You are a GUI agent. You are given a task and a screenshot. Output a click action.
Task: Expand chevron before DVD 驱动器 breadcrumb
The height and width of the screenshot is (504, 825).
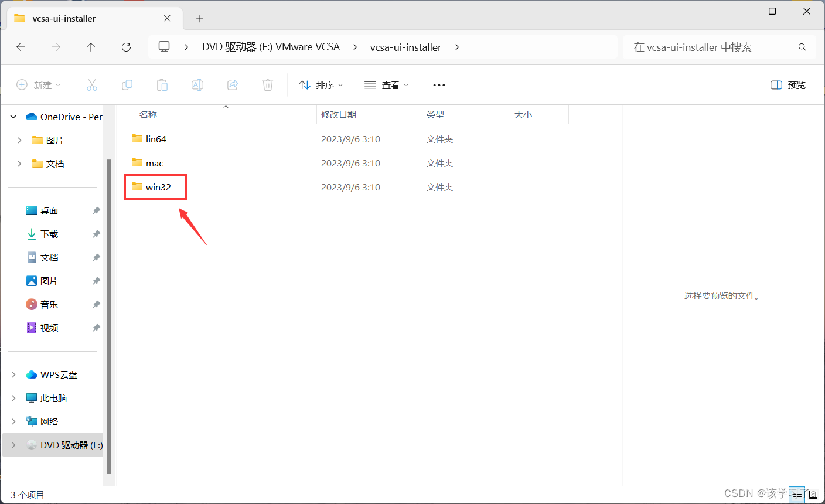tap(186, 47)
